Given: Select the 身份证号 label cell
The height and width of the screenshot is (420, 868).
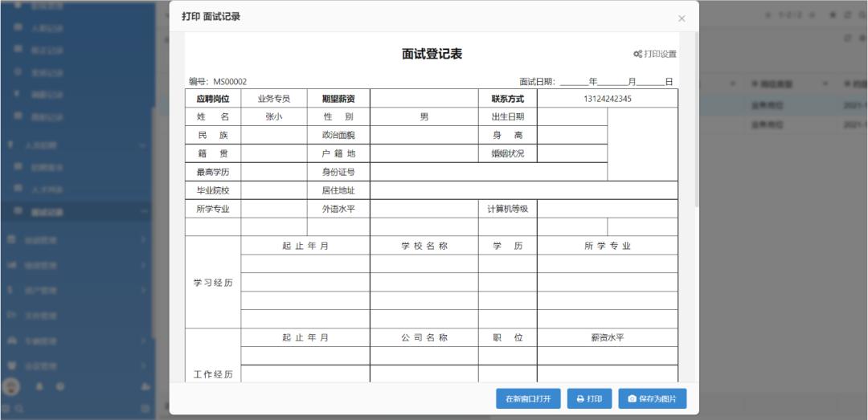Looking at the screenshot, I should [x=339, y=172].
